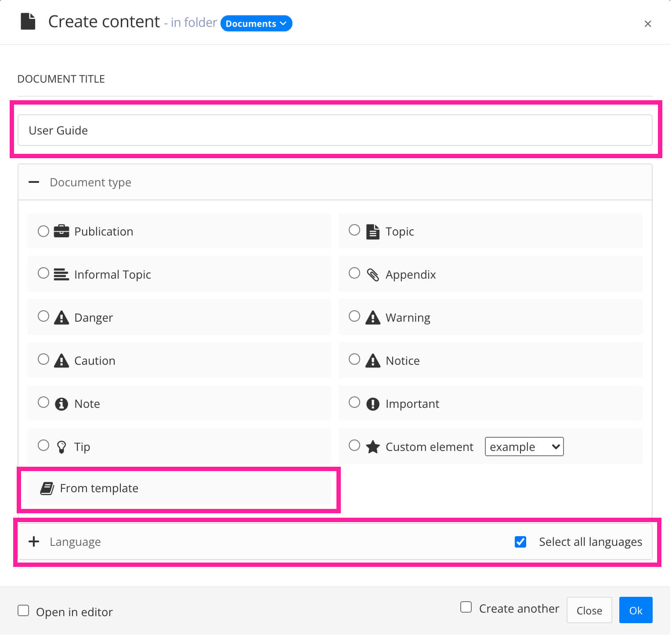The width and height of the screenshot is (672, 639).
Task: Click the Topic document icon
Action: coord(373,231)
